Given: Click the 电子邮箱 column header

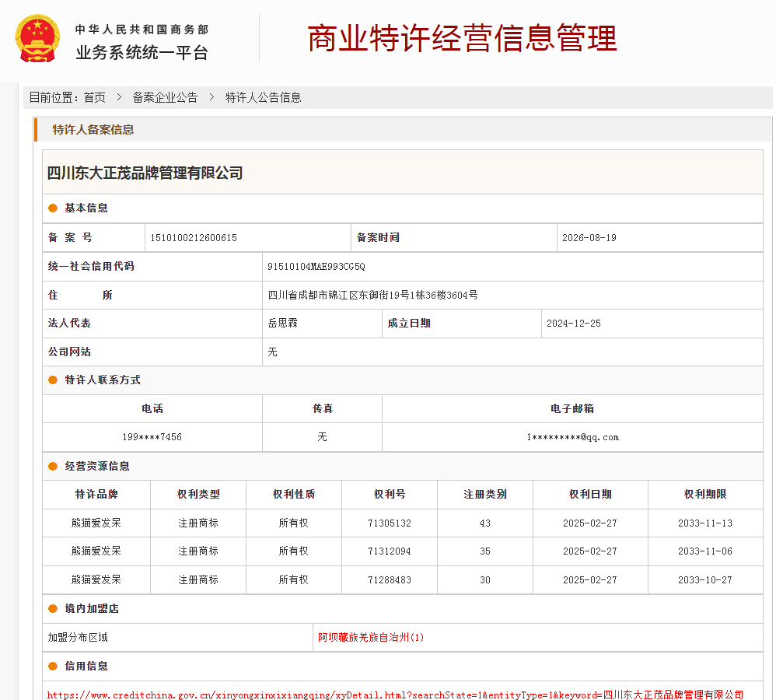Looking at the screenshot, I should [572, 408].
